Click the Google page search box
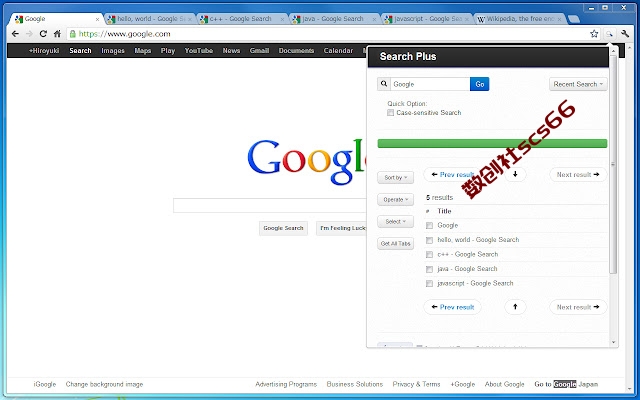The height and width of the screenshot is (400, 640). tap(270, 205)
